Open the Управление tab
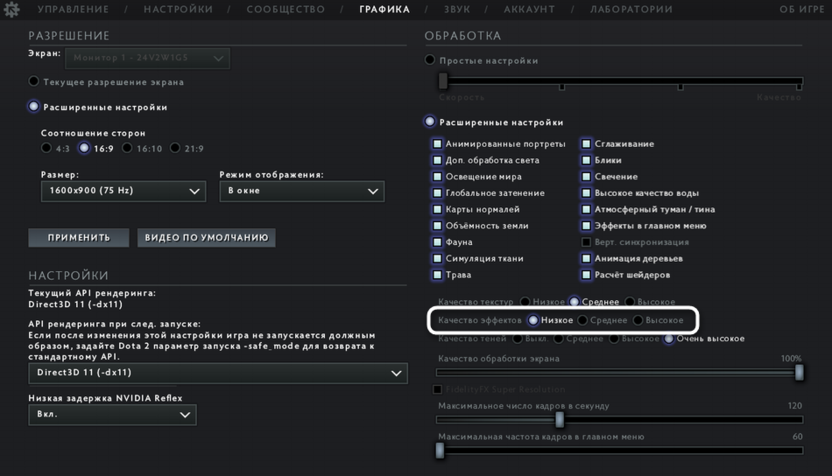The image size is (832, 476). 73,9
